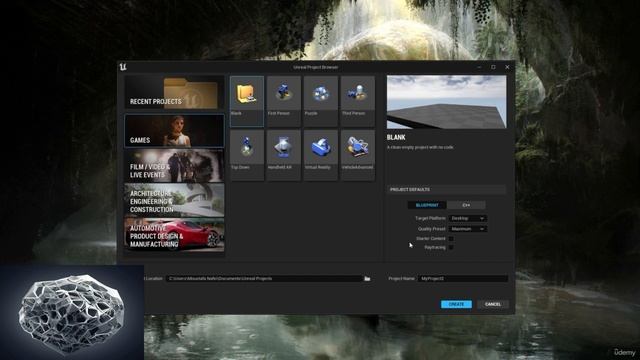Select the Blank project template
The image size is (640, 360).
pos(247,101)
